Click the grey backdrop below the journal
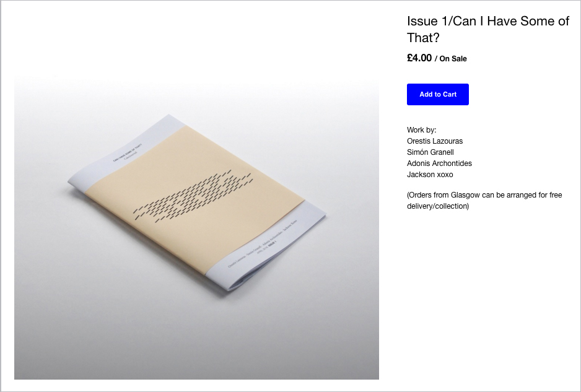581x392 pixels. tap(196, 341)
